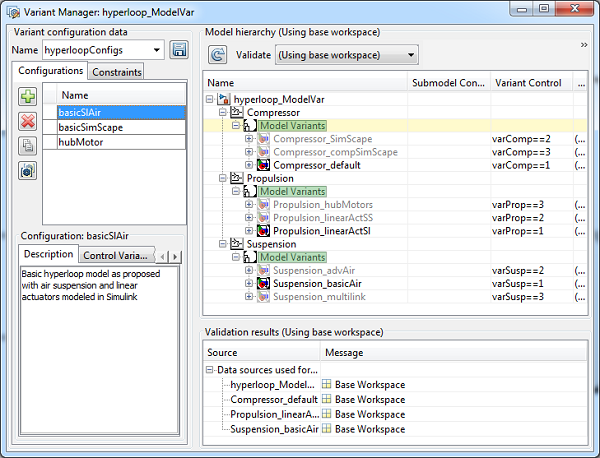The image size is (600, 458).
Task: Click the refresh hierarchy icon beside Validate
Action: click(x=218, y=54)
